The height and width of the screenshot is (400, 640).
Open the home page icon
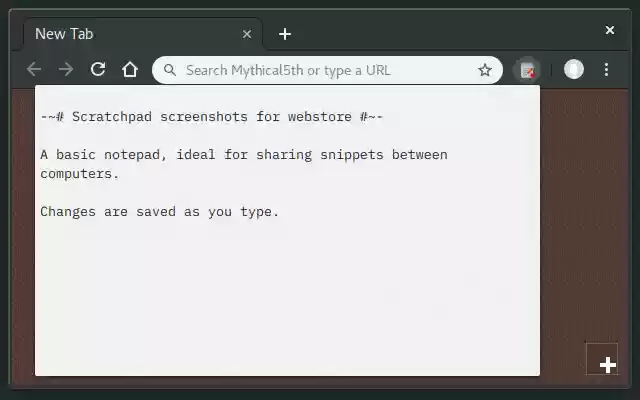point(130,69)
